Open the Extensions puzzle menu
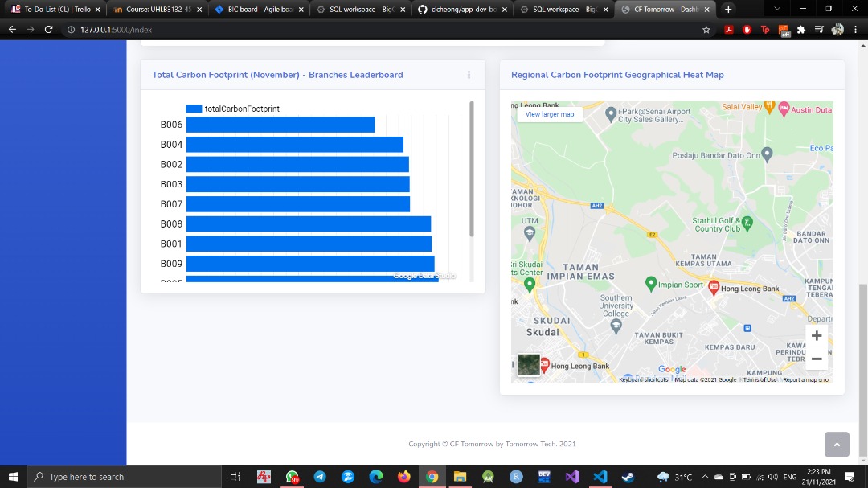The height and width of the screenshot is (488, 868). tap(801, 30)
